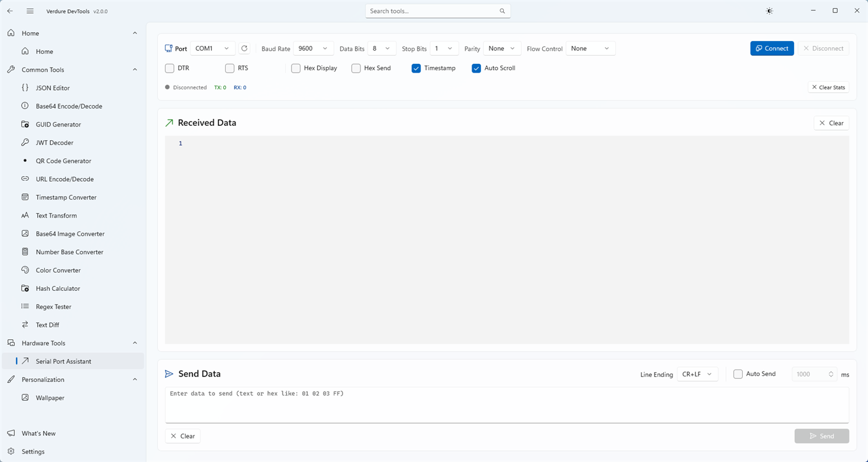Open the Base64 Encode/Decode tool
The width and height of the screenshot is (868, 462).
click(x=69, y=105)
